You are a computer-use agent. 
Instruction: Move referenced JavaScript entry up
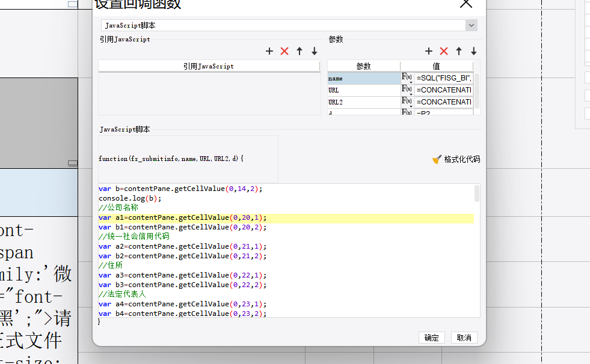(x=300, y=51)
